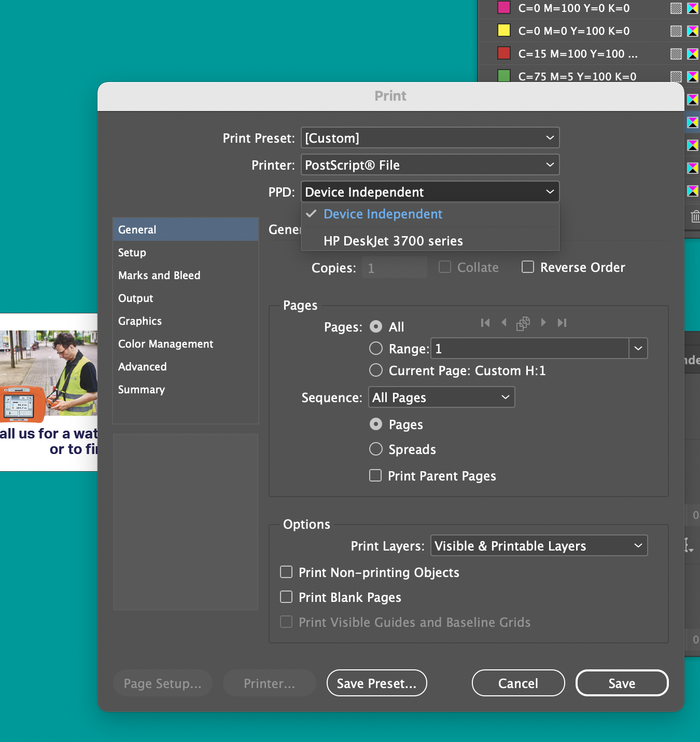Click inside the Range input field
This screenshot has width=700, height=742.
point(529,348)
